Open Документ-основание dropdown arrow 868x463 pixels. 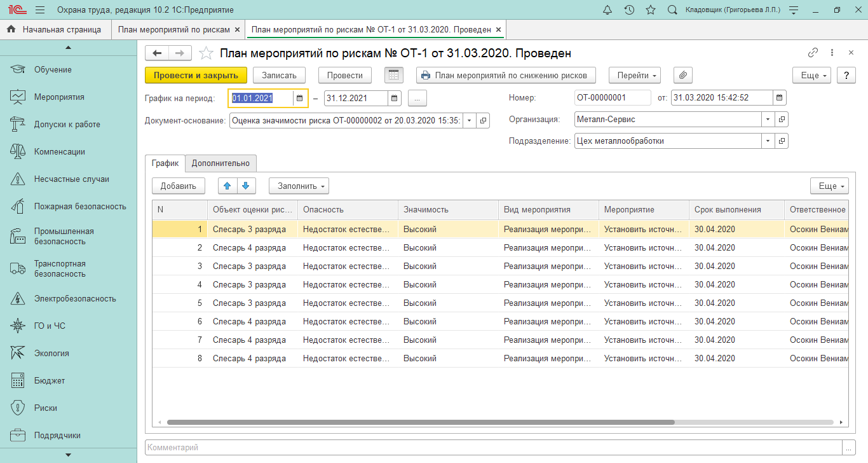tap(470, 120)
